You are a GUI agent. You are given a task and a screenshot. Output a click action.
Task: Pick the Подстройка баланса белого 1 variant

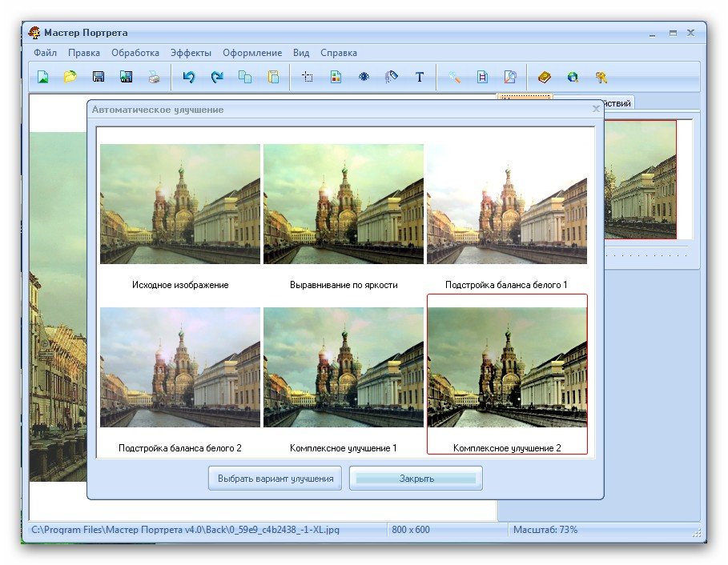[507, 204]
